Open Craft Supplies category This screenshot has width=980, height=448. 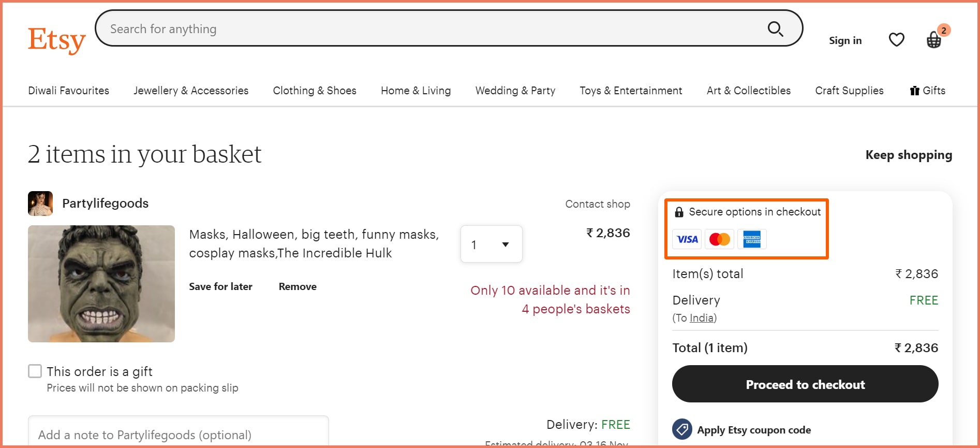pos(849,91)
